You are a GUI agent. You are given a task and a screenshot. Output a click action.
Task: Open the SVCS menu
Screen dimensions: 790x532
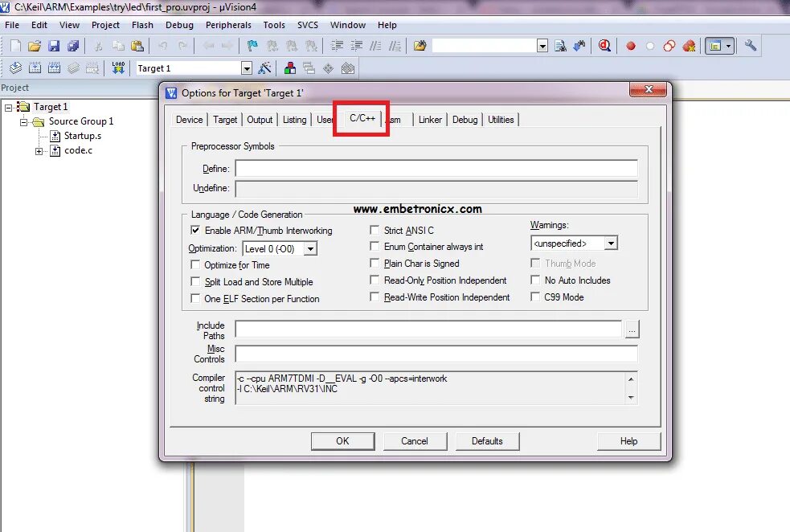coord(307,25)
